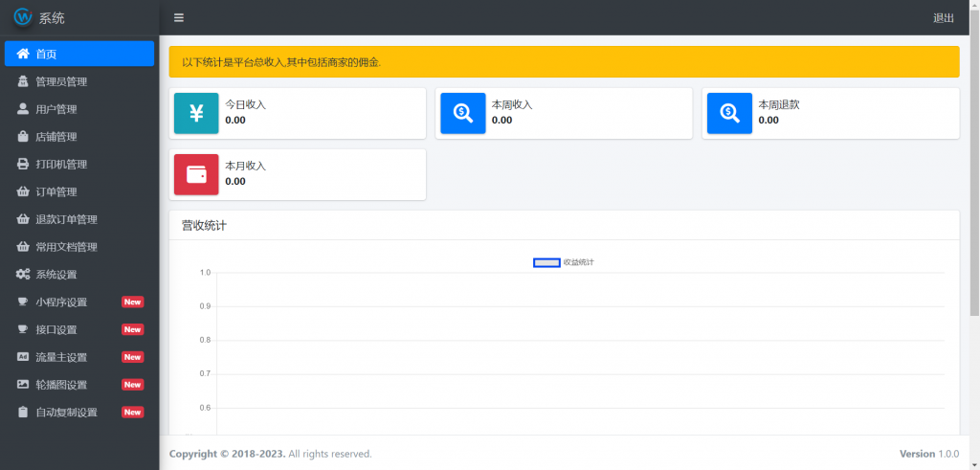Select 接口设置 from the sidebar
Viewport: 980px width, 470px height.
tap(79, 329)
